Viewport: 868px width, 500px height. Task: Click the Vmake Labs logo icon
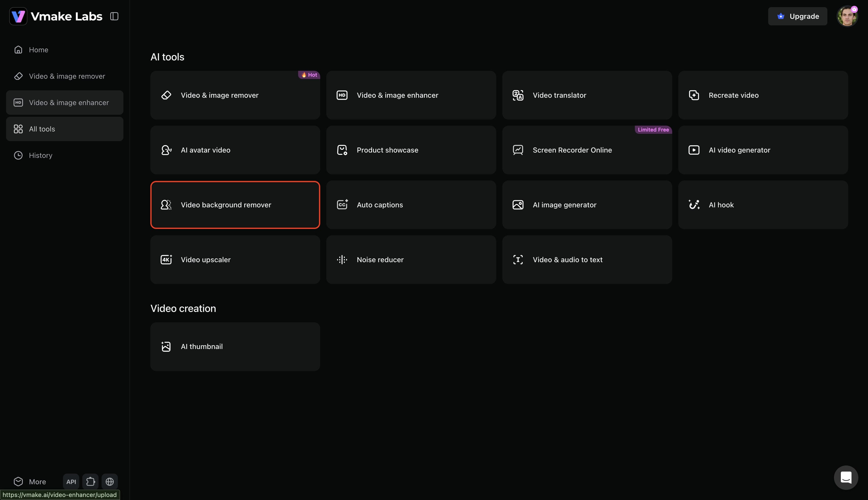(x=18, y=16)
